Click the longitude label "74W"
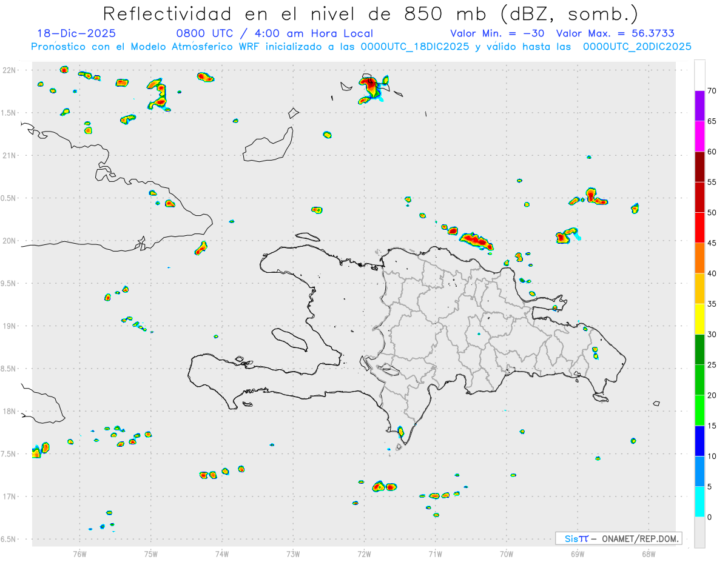The width and height of the screenshot is (728, 562). tap(222, 554)
